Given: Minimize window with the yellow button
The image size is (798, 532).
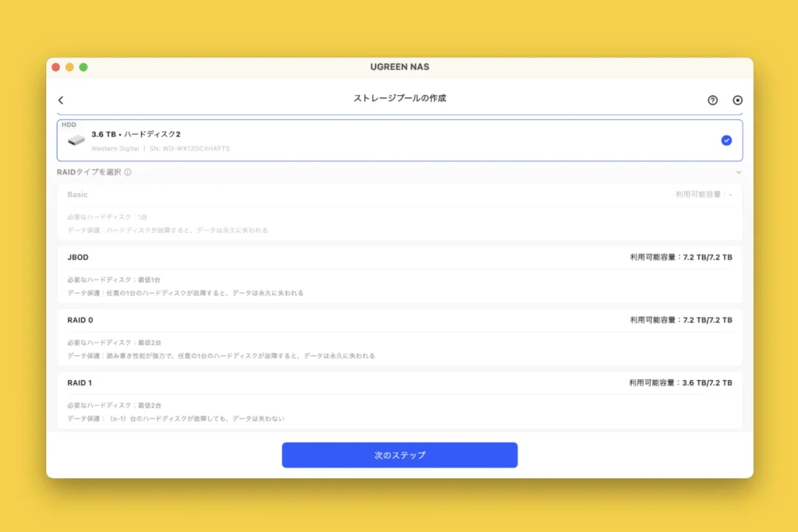Looking at the screenshot, I should (x=69, y=67).
